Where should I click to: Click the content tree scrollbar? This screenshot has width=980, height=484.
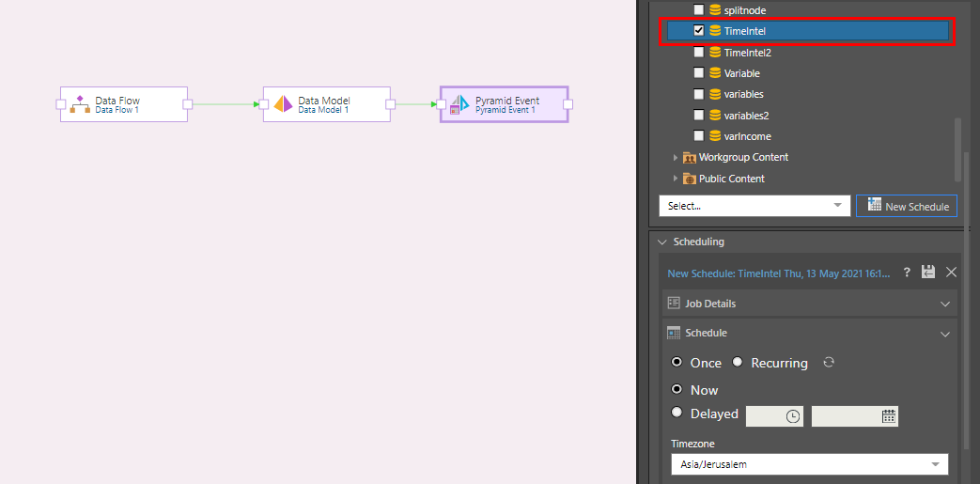[957, 150]
